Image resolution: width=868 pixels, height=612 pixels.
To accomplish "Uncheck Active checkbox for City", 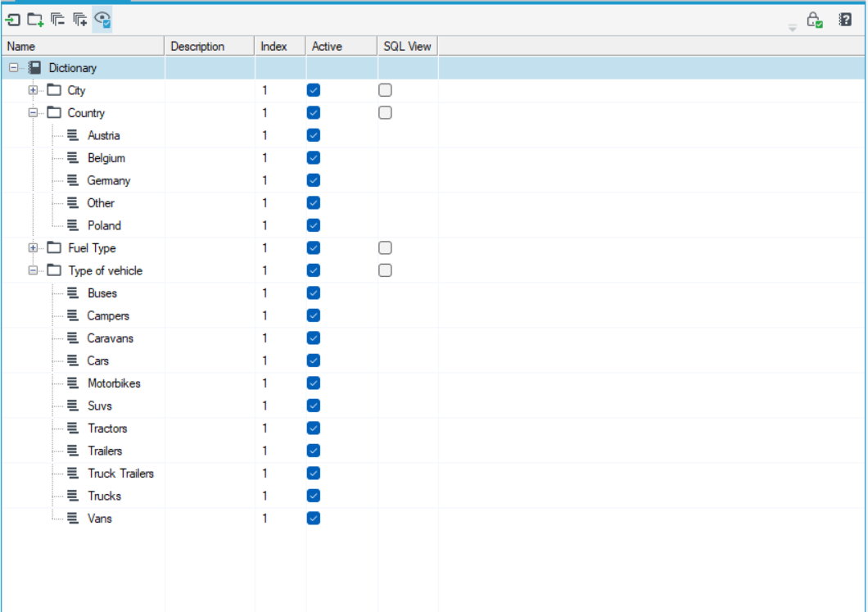I will [314, 90].
